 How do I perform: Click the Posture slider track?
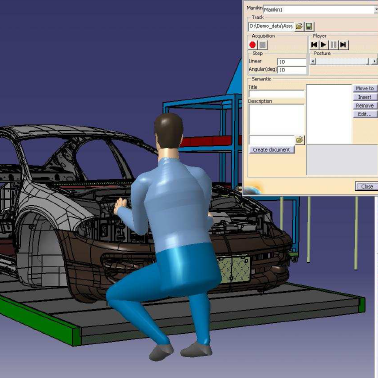(x=342, y=61)
